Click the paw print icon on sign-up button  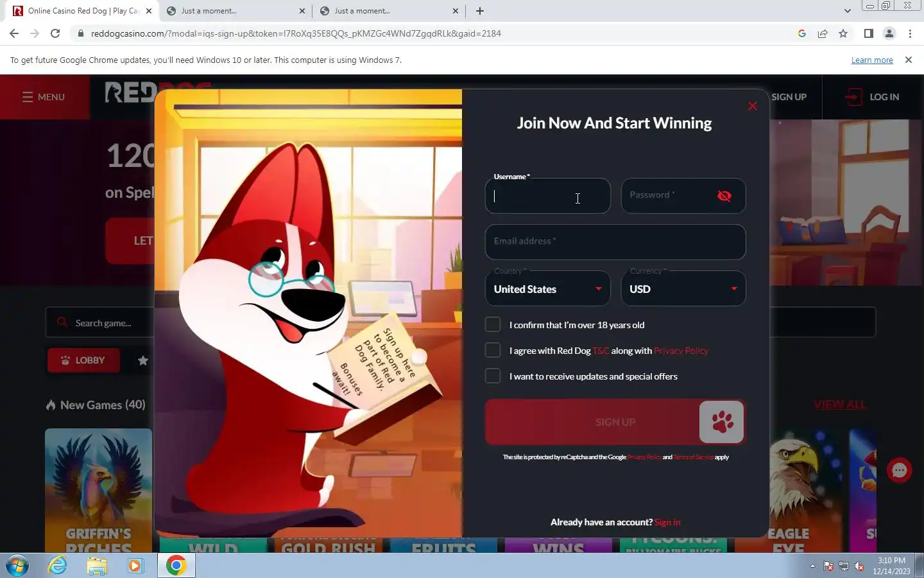tap(722, 422)
